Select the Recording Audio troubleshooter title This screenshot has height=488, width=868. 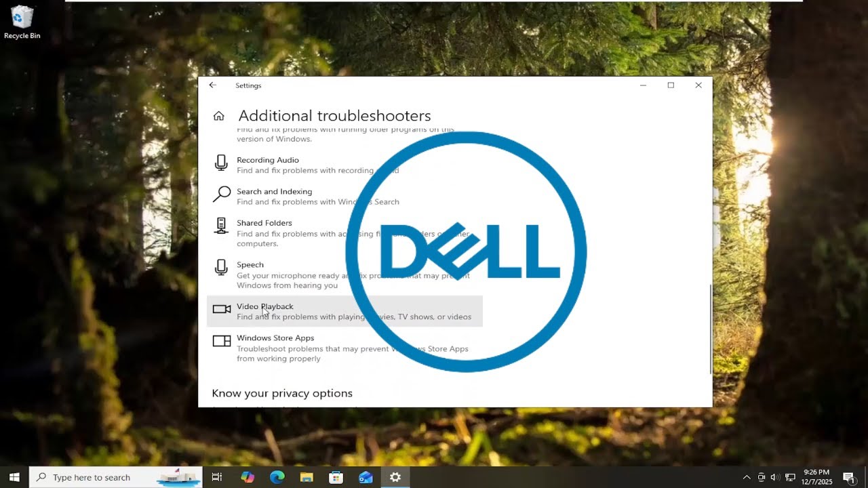[x=268, y=160]
